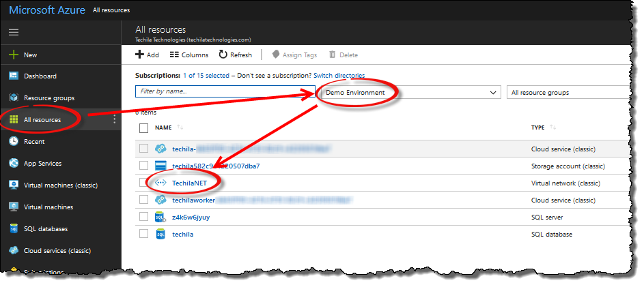The height and width of the screenshot is (285, 644).
Task: Click the Delete trash icon
Action: pos(333,55)
